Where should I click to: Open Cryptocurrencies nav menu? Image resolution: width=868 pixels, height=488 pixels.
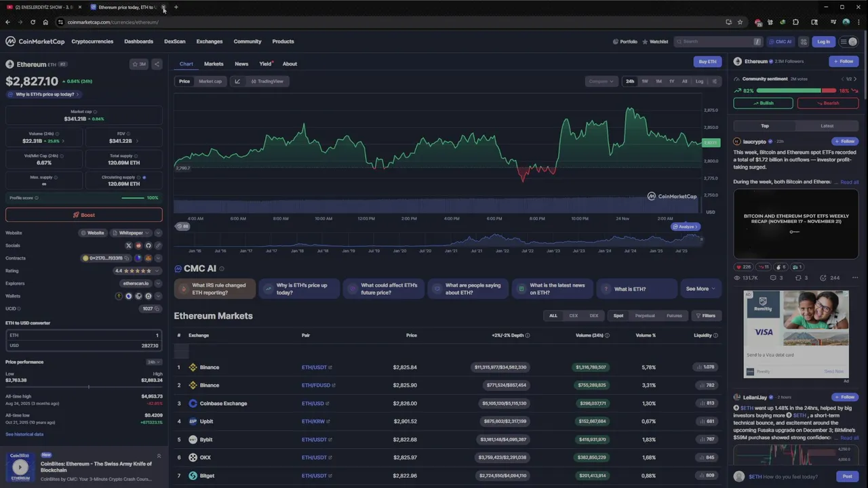coord(92,41)
